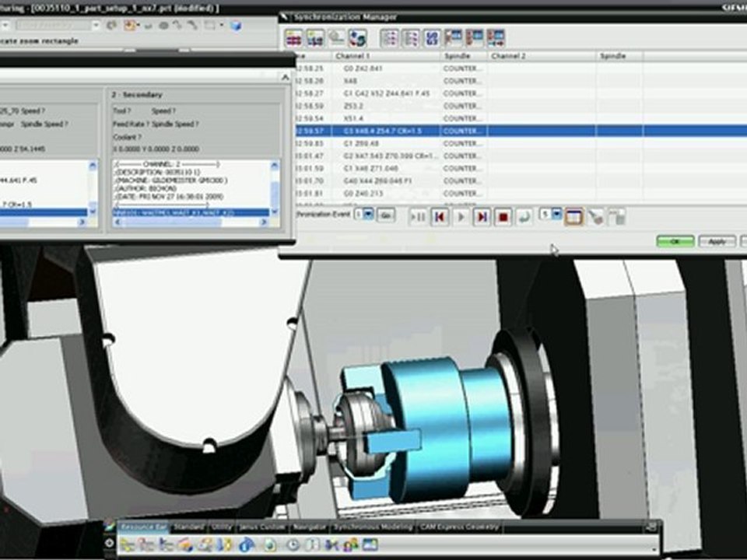Click the left channel listing scroll up arrow
This screenshot has width=747, height=560.
pos(93,165)
